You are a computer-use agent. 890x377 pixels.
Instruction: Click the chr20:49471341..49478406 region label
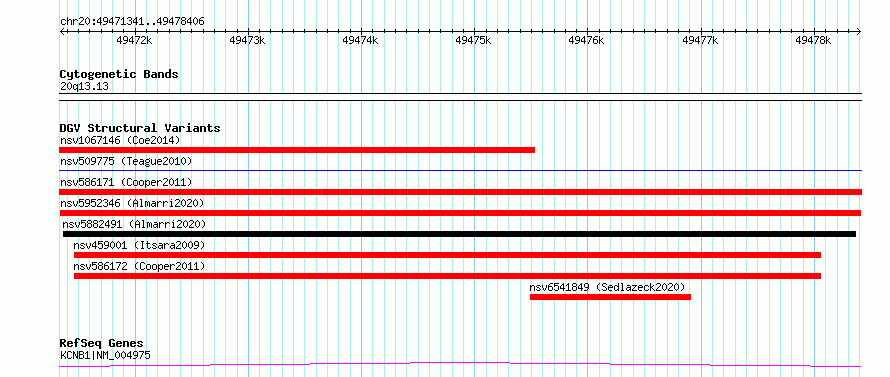click(132, 22)
